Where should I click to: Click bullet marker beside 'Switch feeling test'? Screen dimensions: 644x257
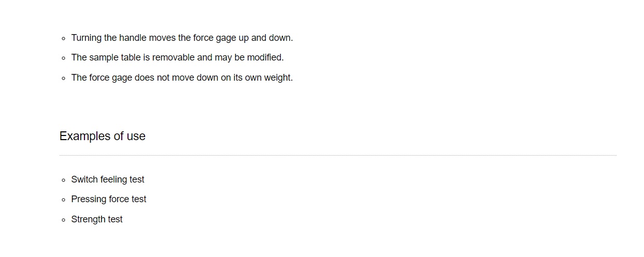pos(63,180)
